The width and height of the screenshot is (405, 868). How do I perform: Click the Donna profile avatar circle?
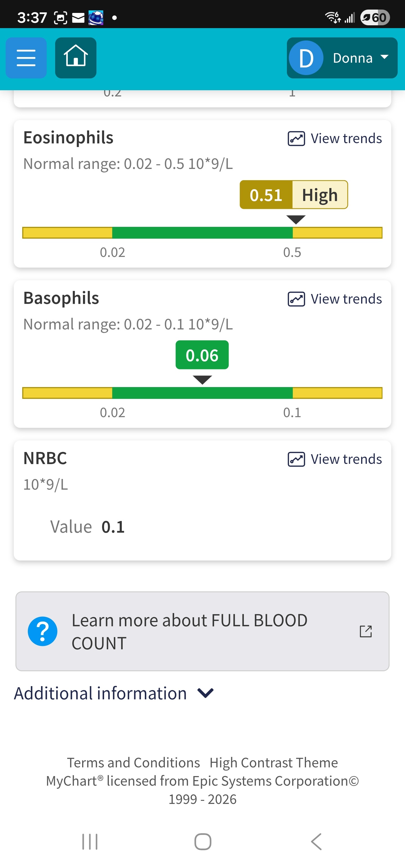pyautogui.click(x=306, y=58)
